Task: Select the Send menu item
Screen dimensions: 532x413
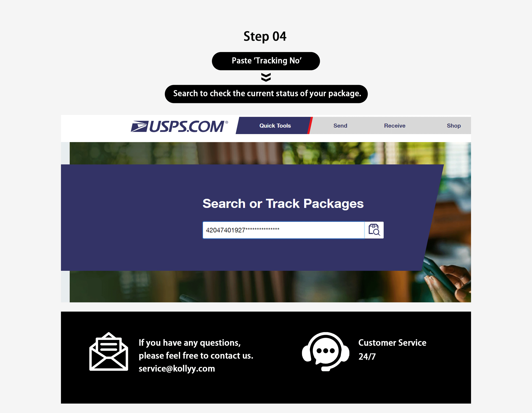Action: [x=340, y=126]
